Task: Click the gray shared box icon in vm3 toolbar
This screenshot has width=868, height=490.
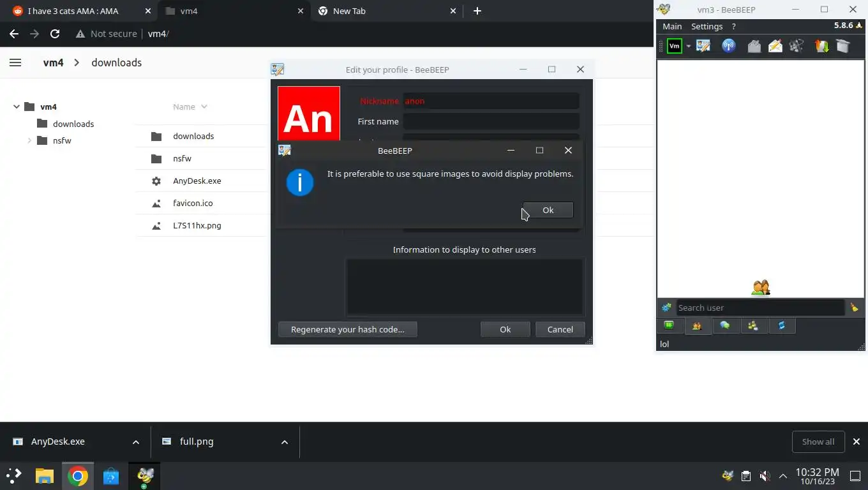Action: click(842, 46)
